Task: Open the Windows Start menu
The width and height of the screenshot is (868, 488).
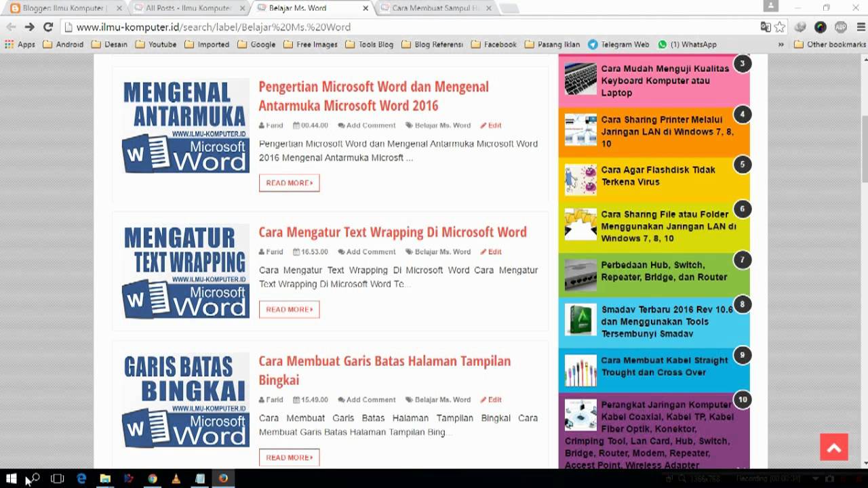Action: 11,479
